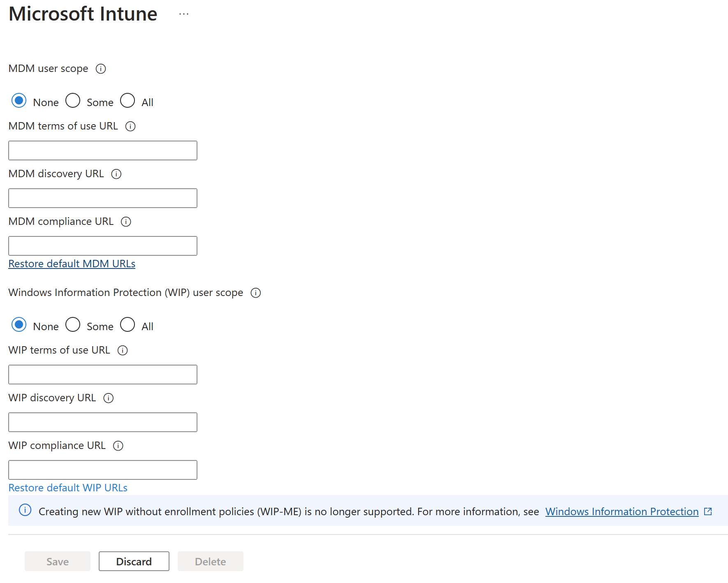
Task: Click the 'WIP compliance URL' label
Action: tap(57, 446)
